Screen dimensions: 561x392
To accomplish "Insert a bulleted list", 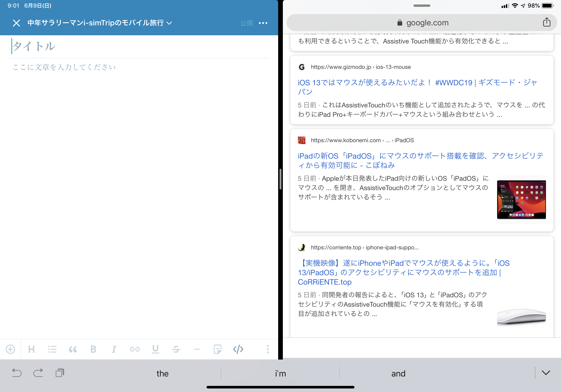I will pos(52,349).
